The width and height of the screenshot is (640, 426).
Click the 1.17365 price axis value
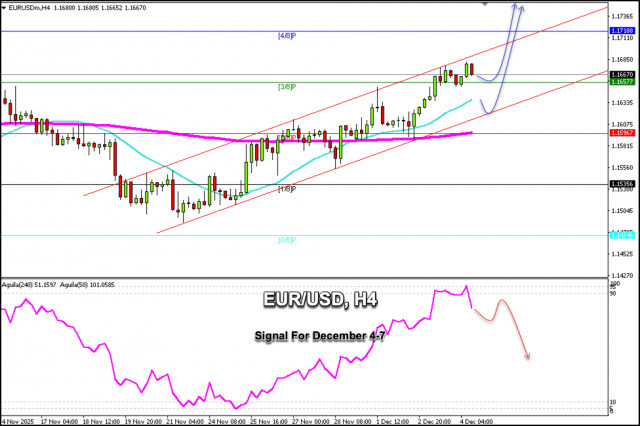tap(622, 16)
